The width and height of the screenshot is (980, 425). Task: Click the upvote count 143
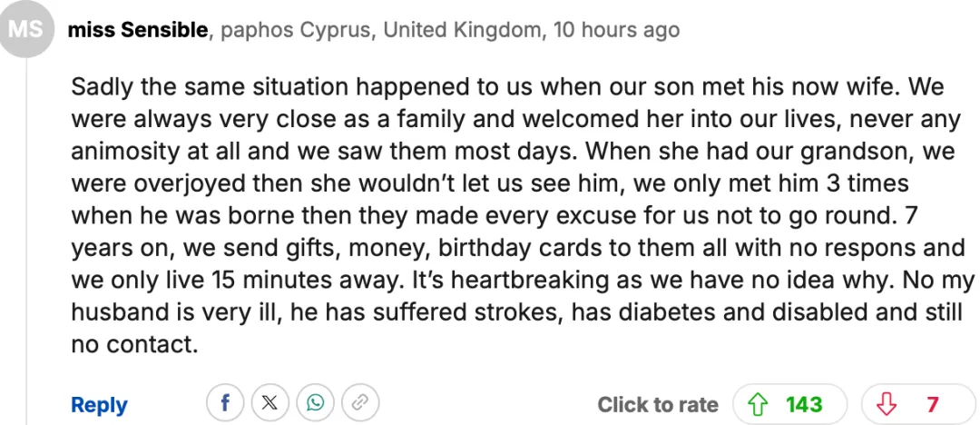[x=804, y=403]
